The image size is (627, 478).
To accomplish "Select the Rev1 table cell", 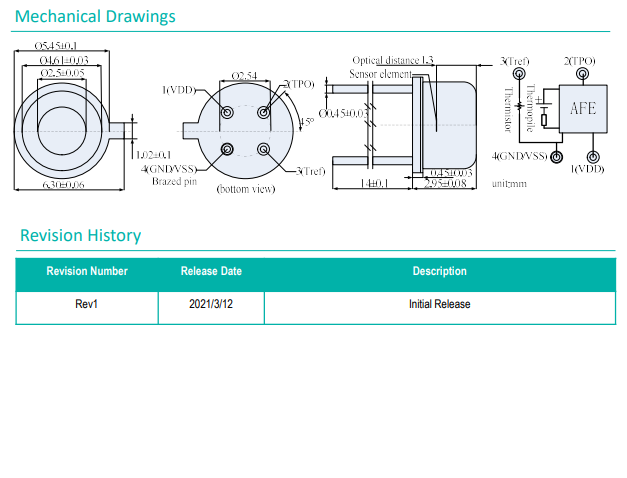I will pos(87,304).
